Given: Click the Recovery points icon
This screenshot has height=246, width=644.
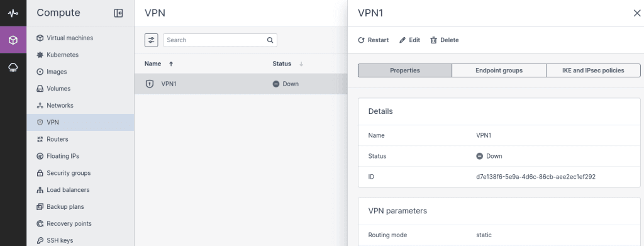Looking at the screenshot, I should [40, 224].
